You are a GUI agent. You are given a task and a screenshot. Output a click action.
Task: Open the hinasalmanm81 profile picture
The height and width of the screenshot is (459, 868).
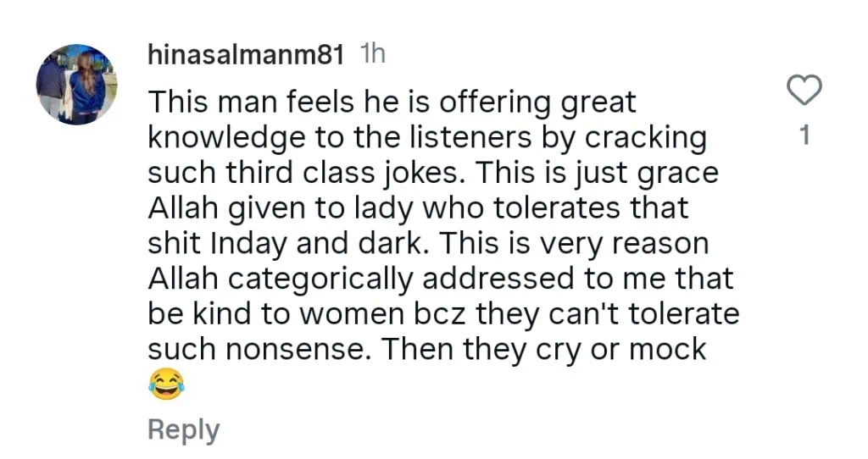click(76, 84)
